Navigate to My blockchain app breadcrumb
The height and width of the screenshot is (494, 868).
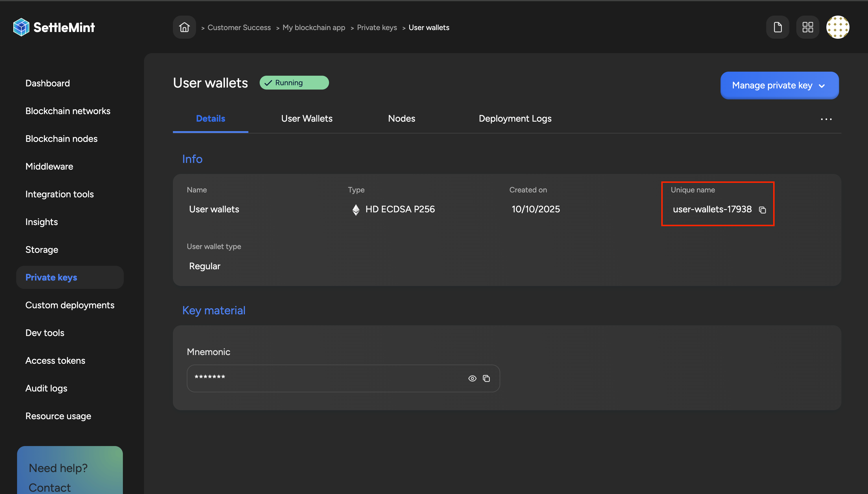[313, 27]
